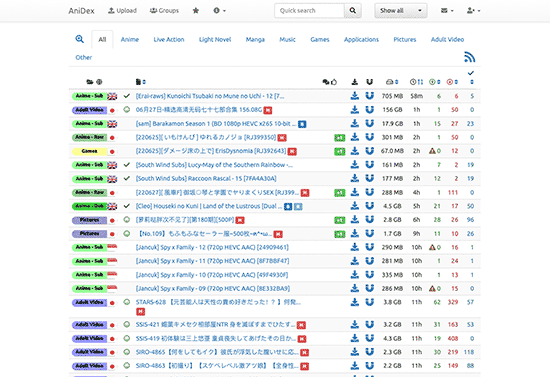The image size is (550, 377).
Task: Open magnet link for Kunoichi Tsubaki row
Action: click(x=369, y=96)
